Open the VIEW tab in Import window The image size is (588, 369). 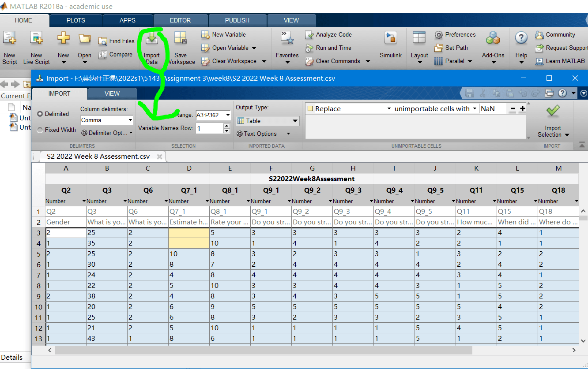pyautogui.click(x=112, y=93)
